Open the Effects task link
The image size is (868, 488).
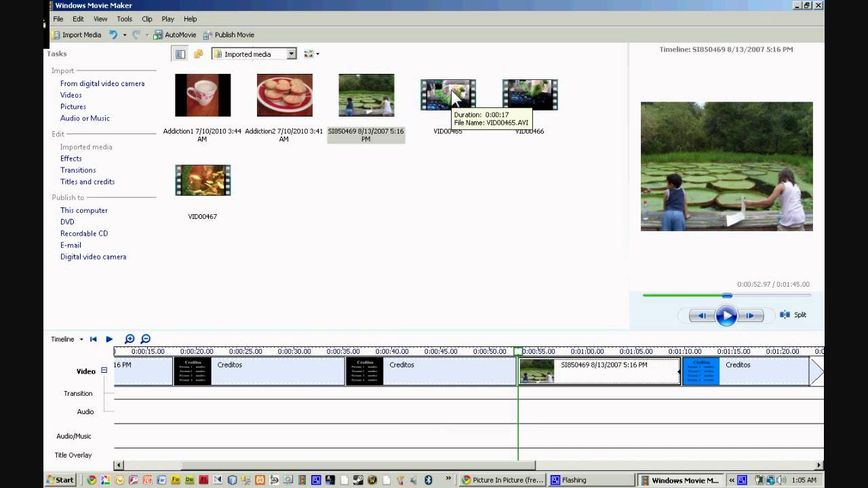(71, 159)
